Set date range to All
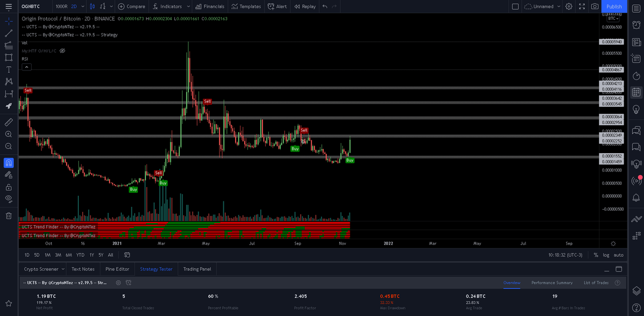This screenshot has height=316, width=644. coord(111,255)
